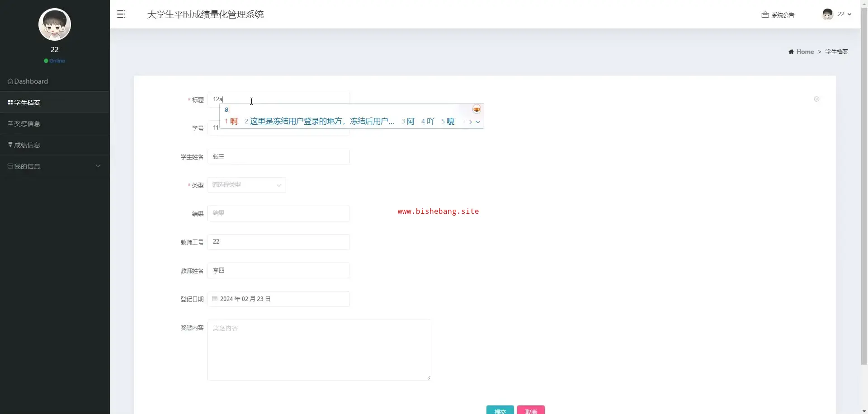Submit the form with 提交 button
Image resolution: width=868 pixels, height=414 pixels.
click(500, 410)
